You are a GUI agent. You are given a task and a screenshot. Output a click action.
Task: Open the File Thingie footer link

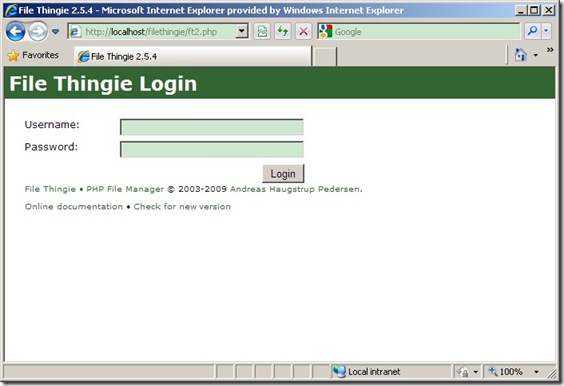click(50, 189)
